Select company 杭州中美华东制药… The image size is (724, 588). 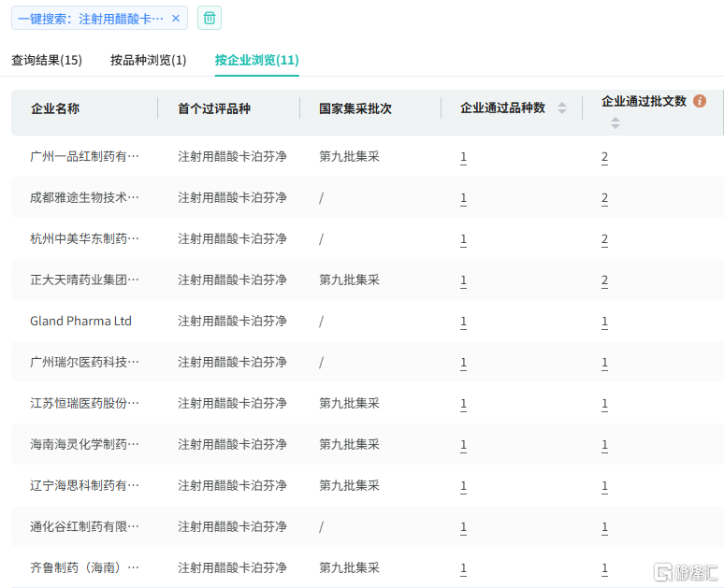[x=84, y=238]
